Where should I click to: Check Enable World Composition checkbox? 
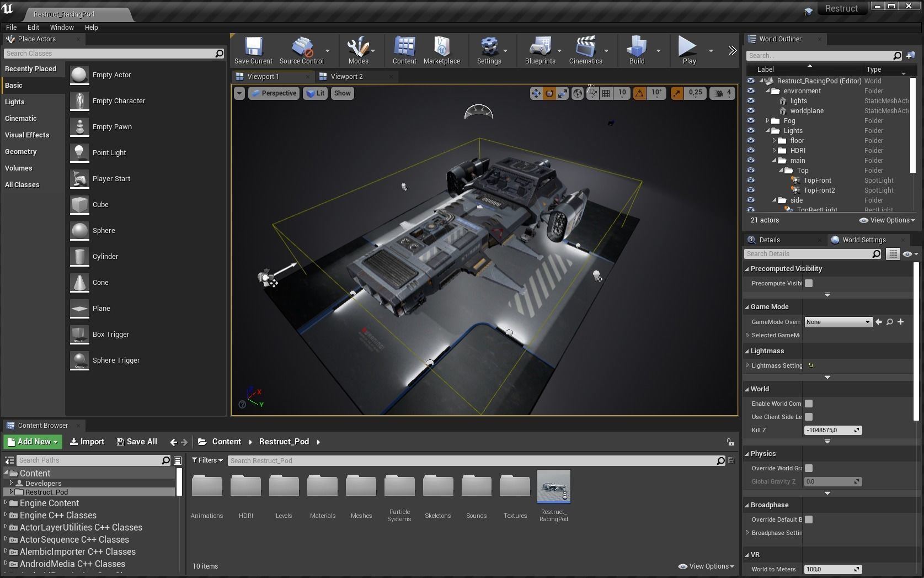tap(809, 404)
